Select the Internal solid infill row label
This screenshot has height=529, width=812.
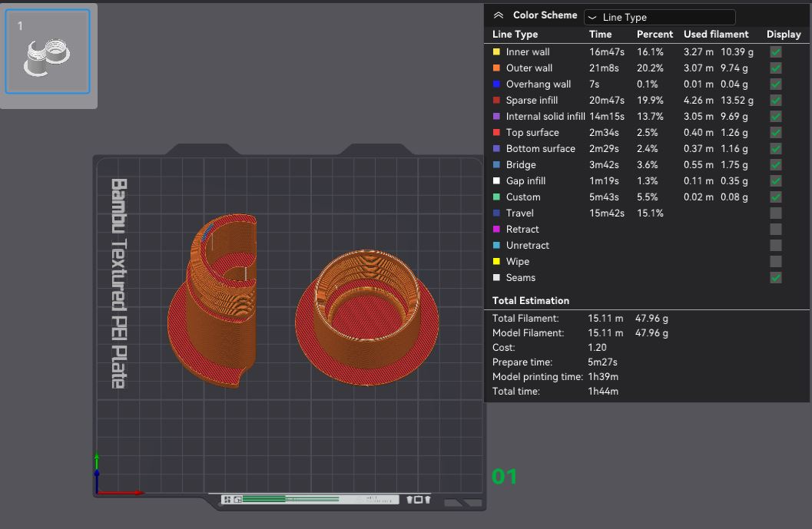coord(545,116)
